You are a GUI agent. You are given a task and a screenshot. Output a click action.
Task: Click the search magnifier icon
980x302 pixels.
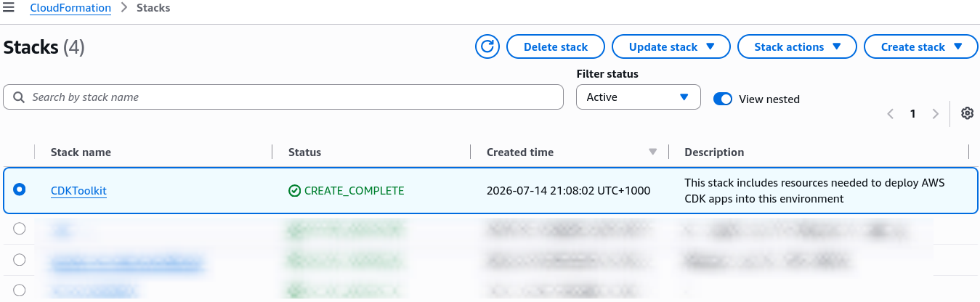click(x=19, y=97)
